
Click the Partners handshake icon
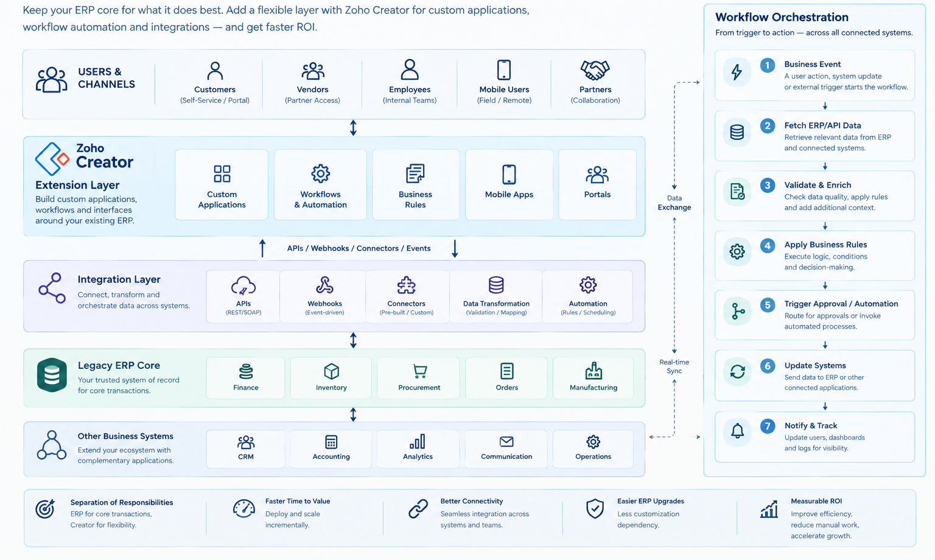(x=595, y=70)
